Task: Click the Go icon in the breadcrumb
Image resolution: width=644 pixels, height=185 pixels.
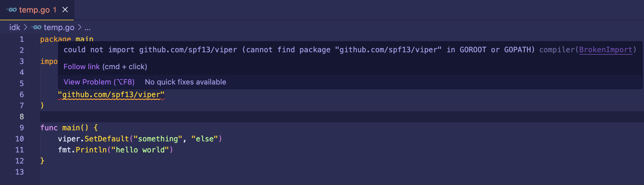Action: pos(36,27)
